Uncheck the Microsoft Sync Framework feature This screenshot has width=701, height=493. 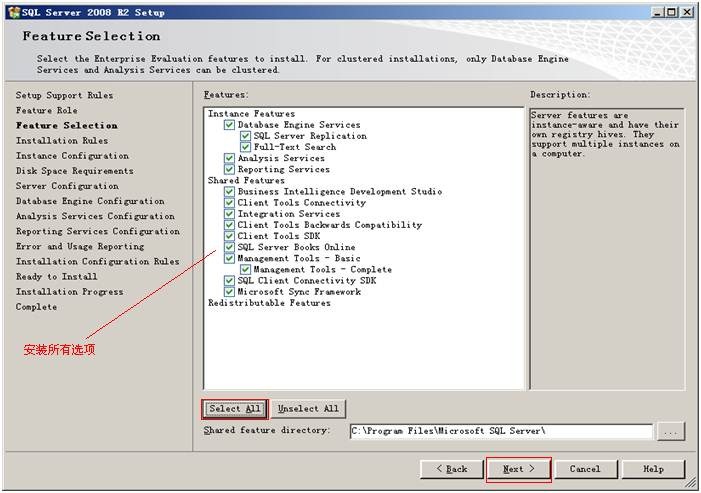point(230,292)
